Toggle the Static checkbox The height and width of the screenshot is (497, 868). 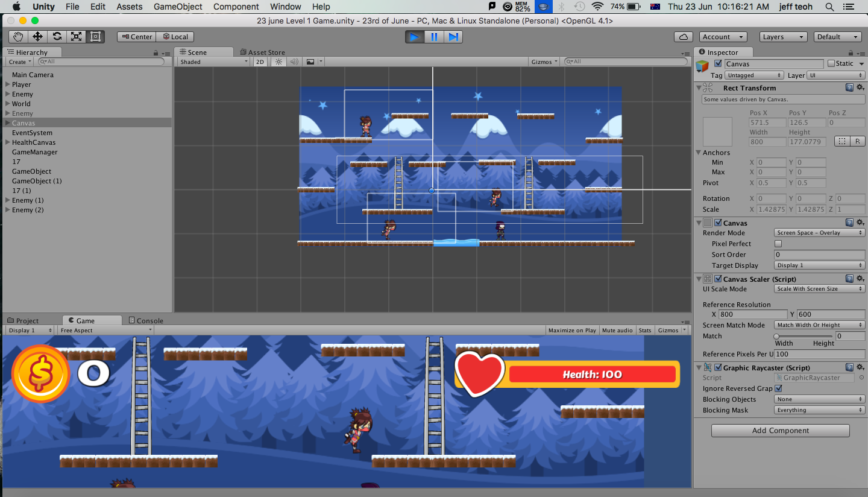[831, 63]
